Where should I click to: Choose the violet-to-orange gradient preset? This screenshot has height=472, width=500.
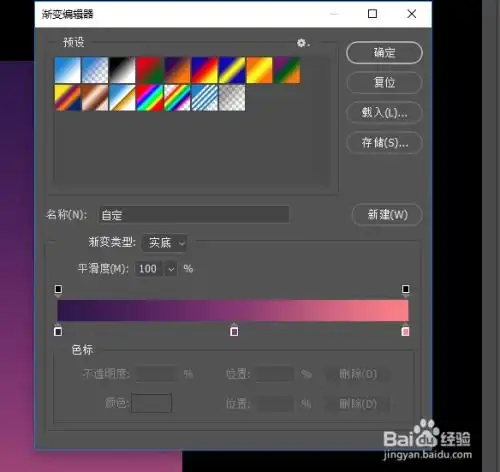pos(177,70)
